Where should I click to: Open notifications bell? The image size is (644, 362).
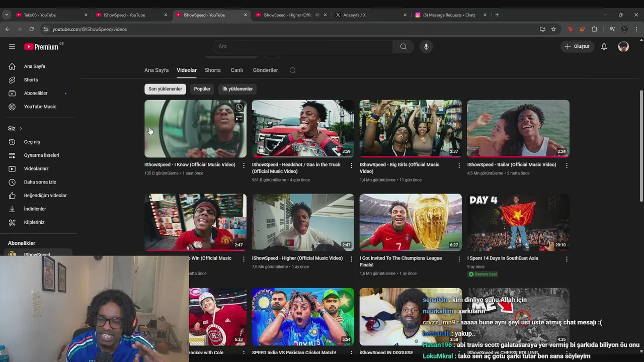(x=604, y=47)
